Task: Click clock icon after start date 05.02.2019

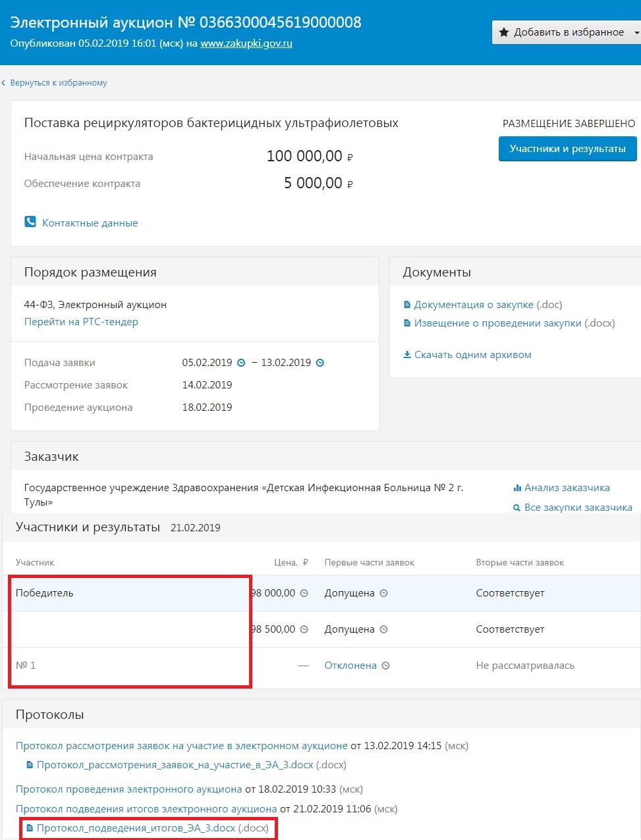Action: click(241, 363)
